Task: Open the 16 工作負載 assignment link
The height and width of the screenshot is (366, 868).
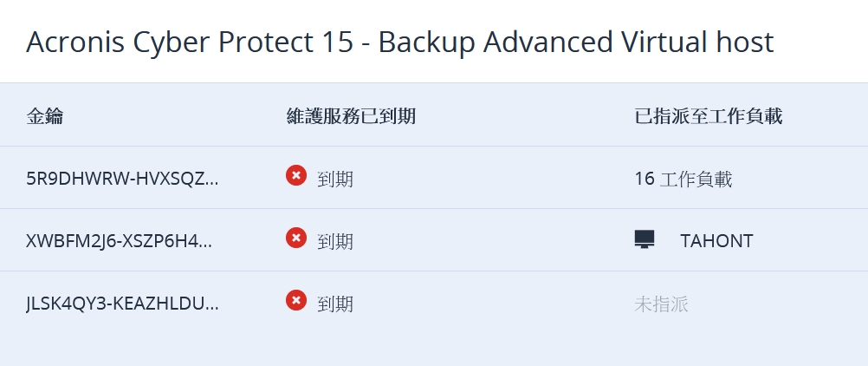Action: coord(683,179)
